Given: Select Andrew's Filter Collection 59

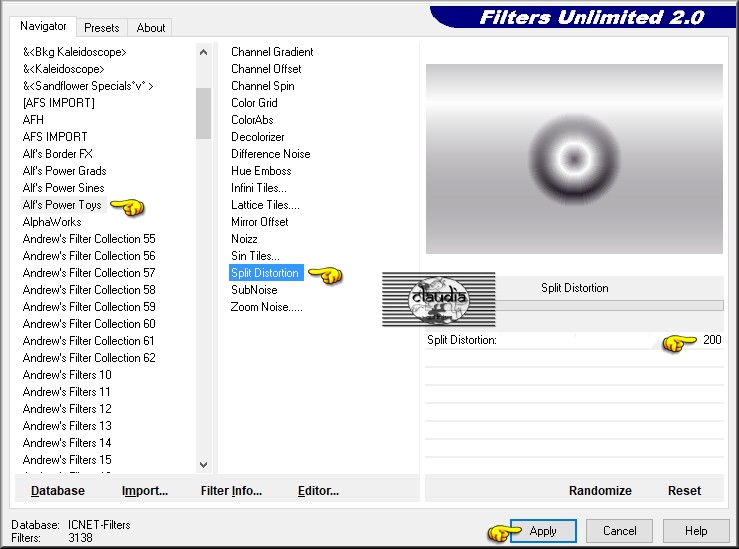Looking at the screenshot, I should [89, 307].
